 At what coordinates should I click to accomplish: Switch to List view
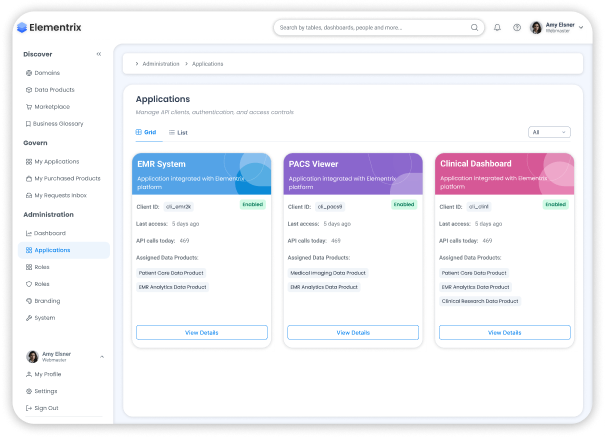point(178,132)
